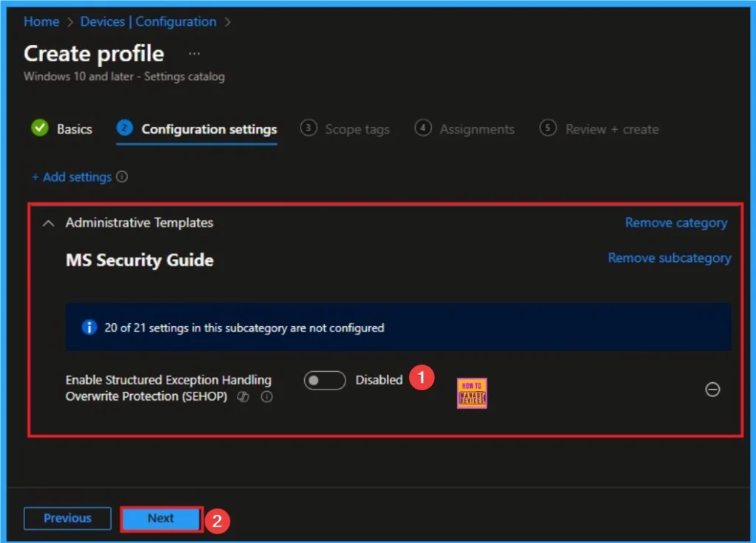Image resolution: width=756 pixels, height=543 pixels.
Task: Click the Devices | Configuration breadcrumb
Action: [x=148, y=21]
